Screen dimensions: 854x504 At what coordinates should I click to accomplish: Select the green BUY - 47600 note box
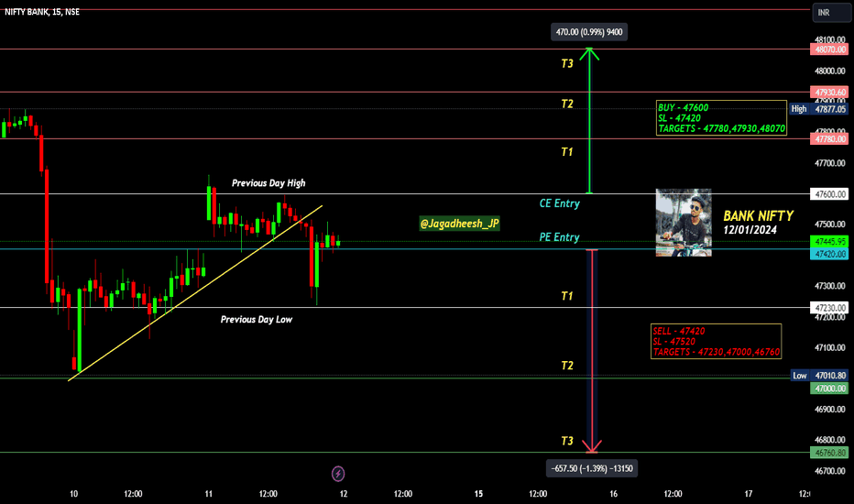tap(721, 117)
